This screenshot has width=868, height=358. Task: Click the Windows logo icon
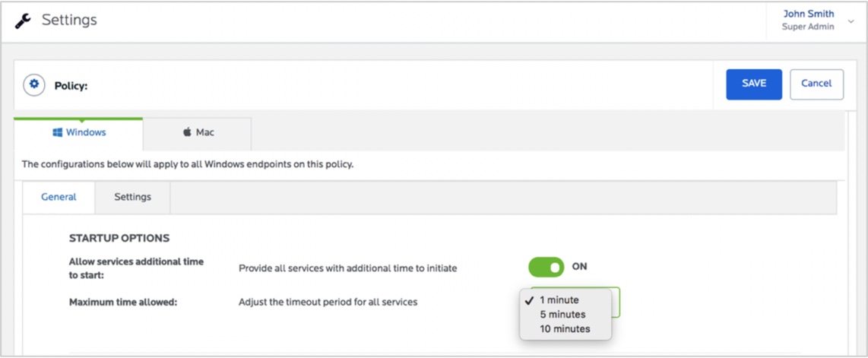[x=57, y=132]
